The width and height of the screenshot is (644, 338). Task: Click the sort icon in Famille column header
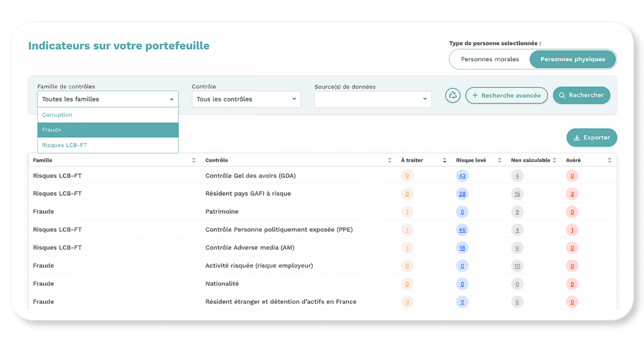coord(194,160)
